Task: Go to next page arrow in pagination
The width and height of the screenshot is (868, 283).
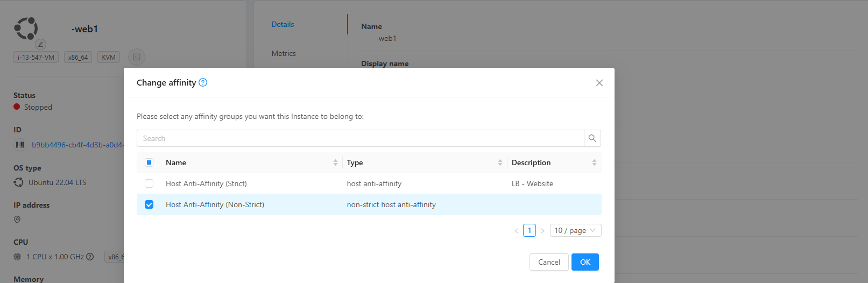Action: click(x=542, y=231)
